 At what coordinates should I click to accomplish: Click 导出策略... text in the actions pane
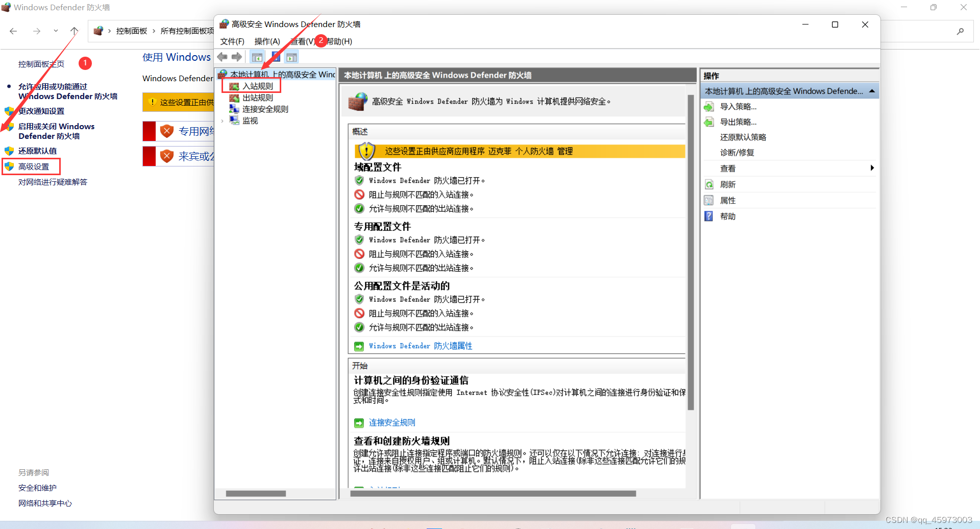(x=739, y=122)
